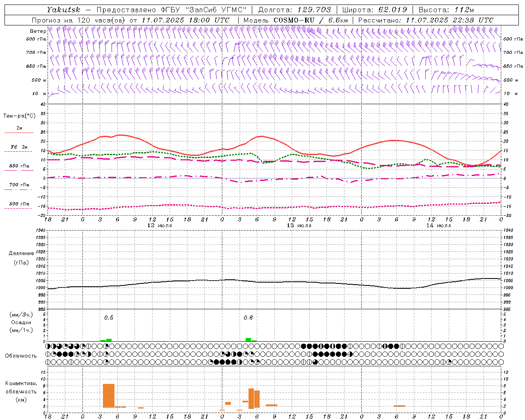The image size is (525, 420).
Task: Click the Высота: 112м header value
Action: click(x=446, y=10)
